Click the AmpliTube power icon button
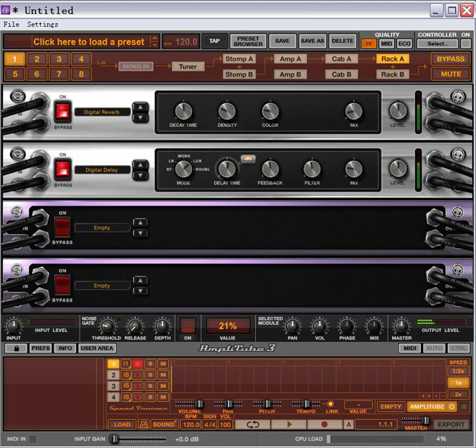Screen dimensions: 476x448 [x=452, y=406]
